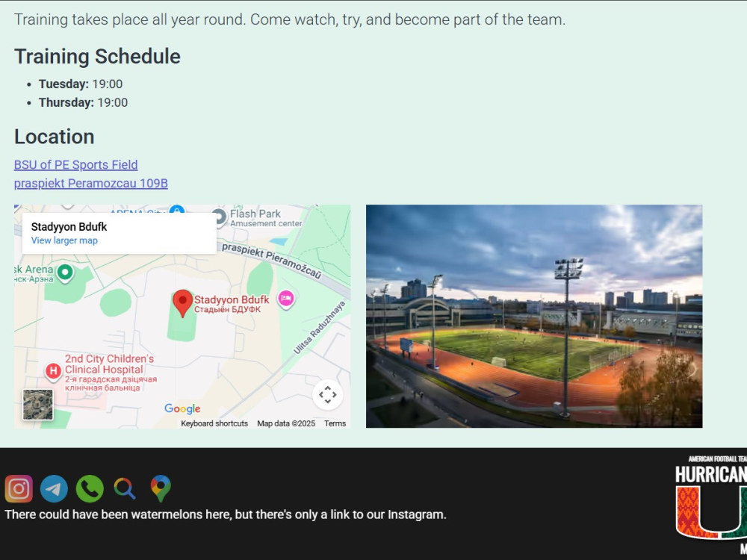Click Keyboard shortcuts on the map
The image size is (747, 560).
click(x=214, y=423)
